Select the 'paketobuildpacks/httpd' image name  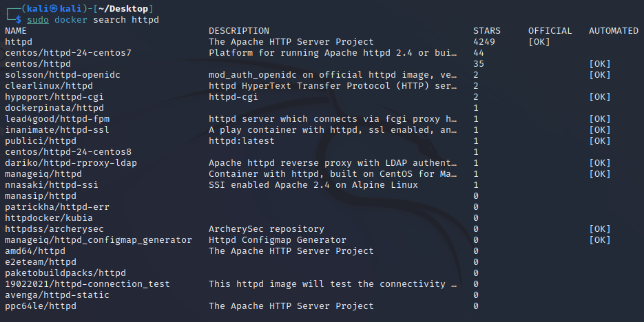(x=65, y=273)
